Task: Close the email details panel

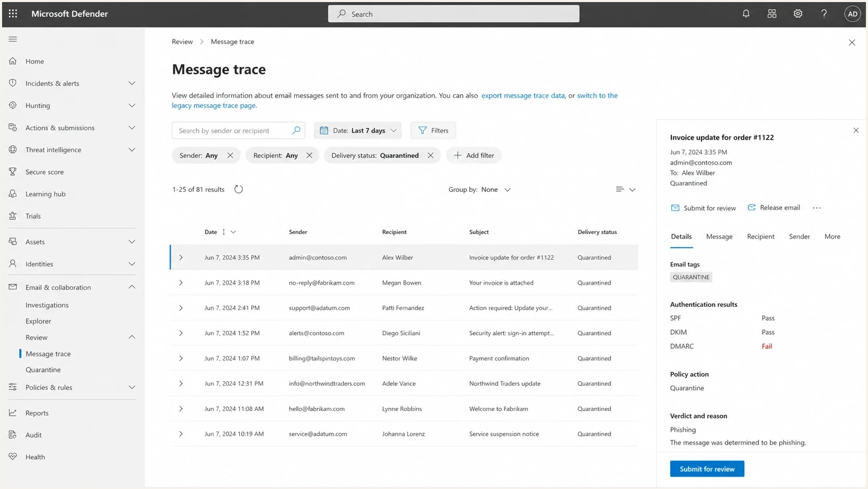Action: [856, 130]
